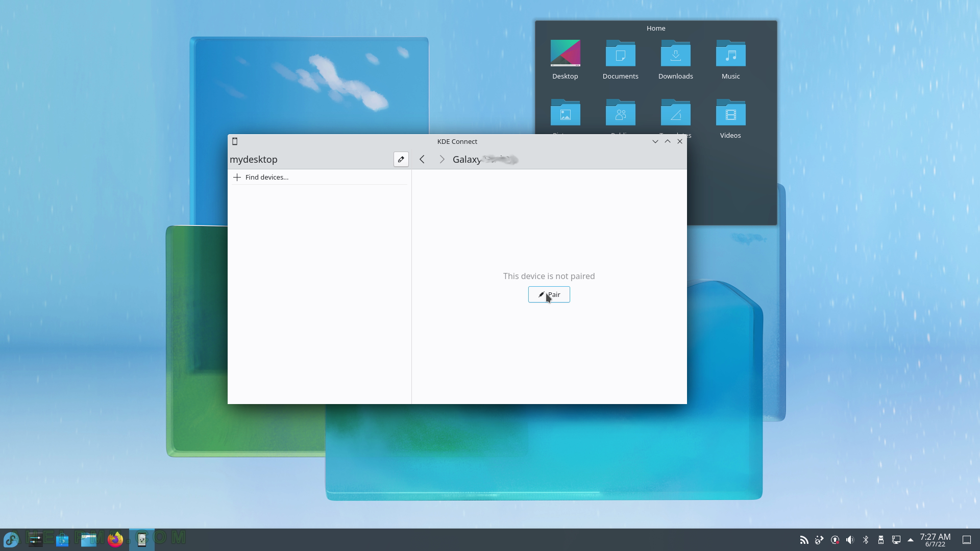Launch Firefox from the taskbar
980x551 pixels.
tap(115, 539)
